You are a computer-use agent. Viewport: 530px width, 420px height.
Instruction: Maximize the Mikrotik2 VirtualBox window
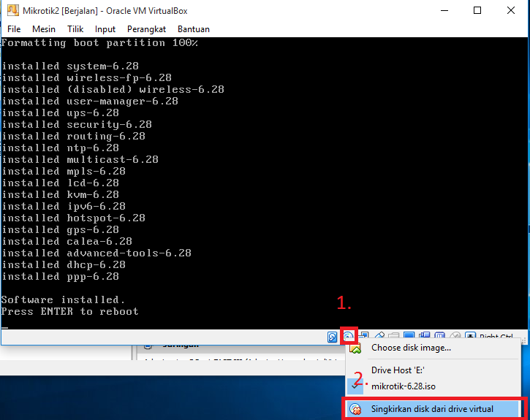coord(477,11)
